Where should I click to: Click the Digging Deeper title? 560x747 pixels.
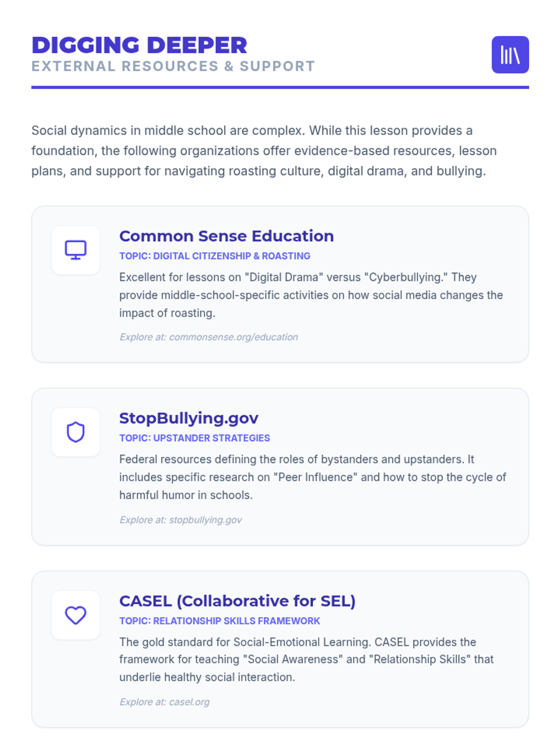[x=139, y=45]
